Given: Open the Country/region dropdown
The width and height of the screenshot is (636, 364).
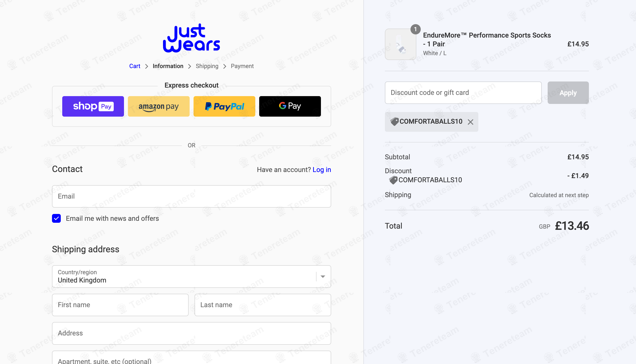Looking at the screenshot, I should pos(191,276).
